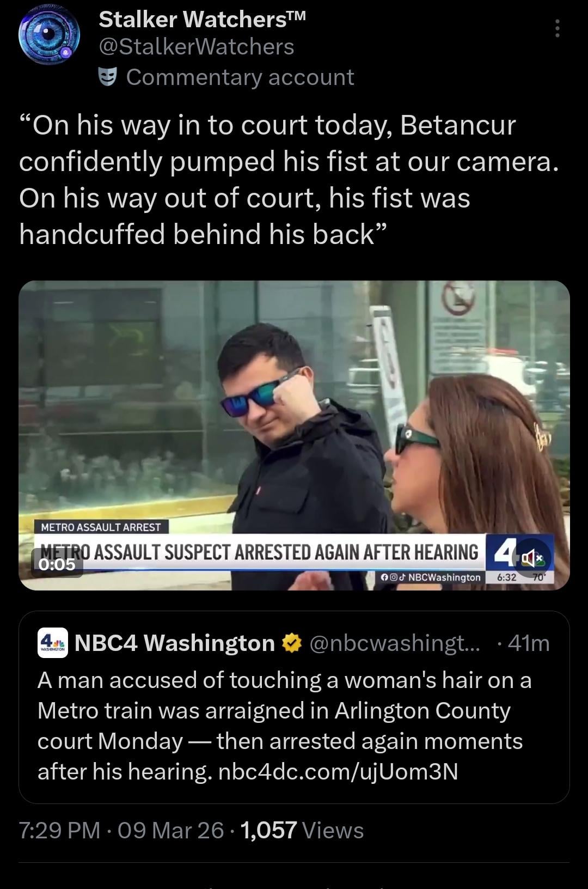Click the 09 Mar 26 date

170,830
